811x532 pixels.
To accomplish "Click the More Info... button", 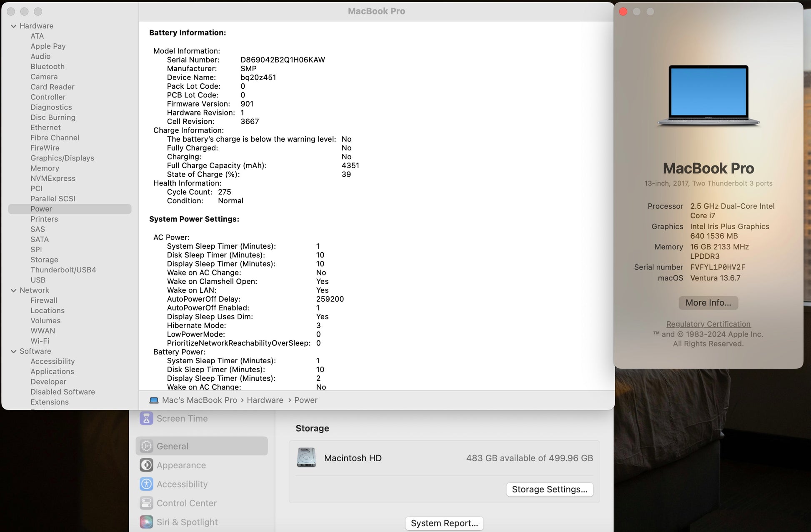I will [708, 303].
